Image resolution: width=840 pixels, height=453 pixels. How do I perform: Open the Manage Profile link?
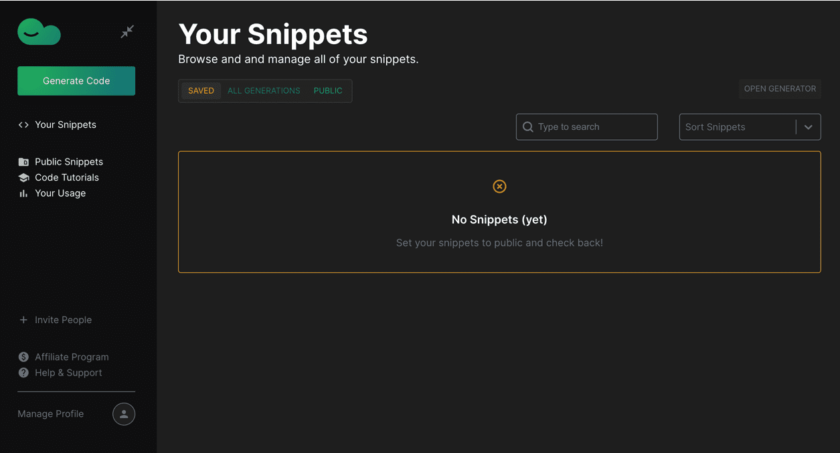[x=51, y=414]
